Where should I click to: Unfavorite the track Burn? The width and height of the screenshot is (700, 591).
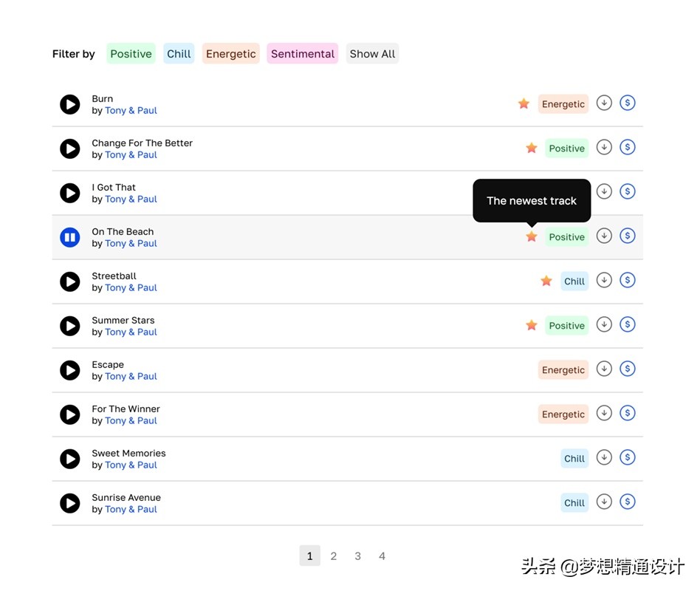524,103
